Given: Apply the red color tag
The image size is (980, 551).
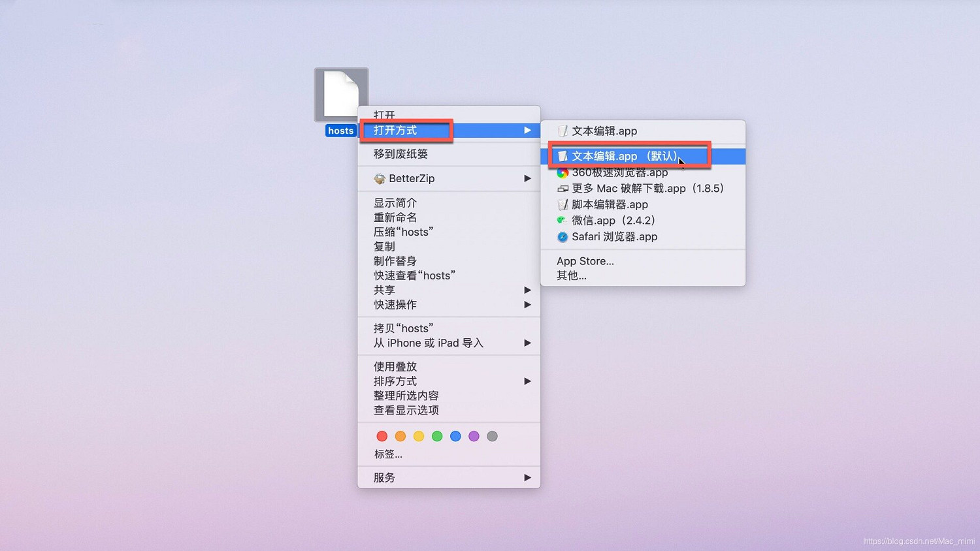Looking at the screenshot, I should 382,436.
